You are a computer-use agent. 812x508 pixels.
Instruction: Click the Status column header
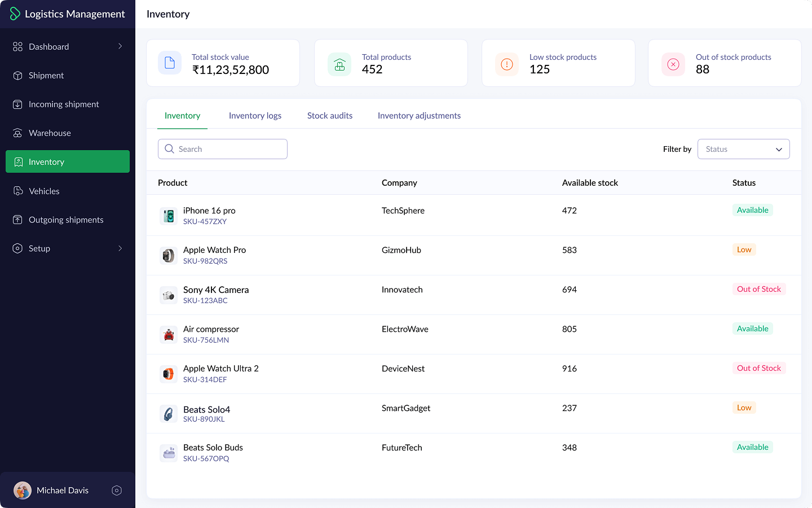(744, 183)
